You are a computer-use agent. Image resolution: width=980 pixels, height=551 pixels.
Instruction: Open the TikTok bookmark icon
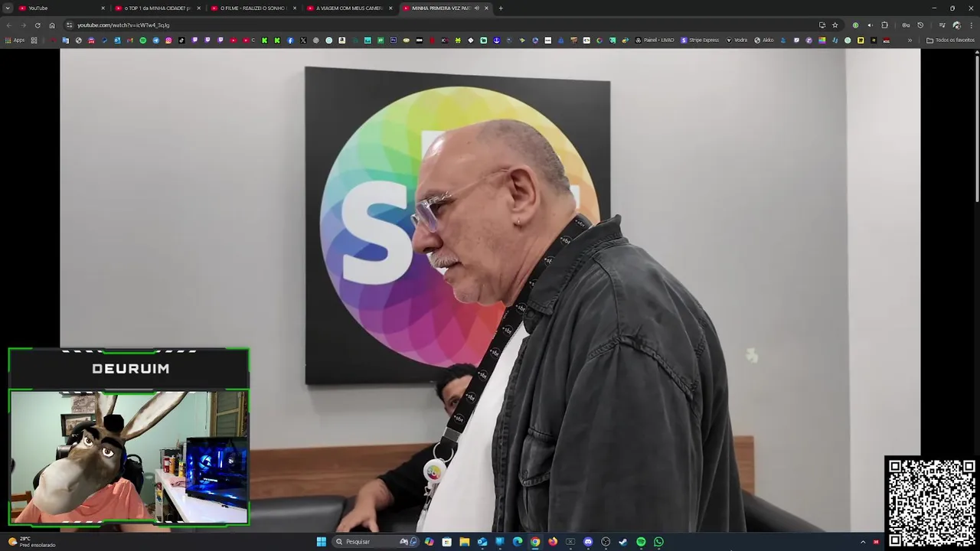tap(181, 41)
